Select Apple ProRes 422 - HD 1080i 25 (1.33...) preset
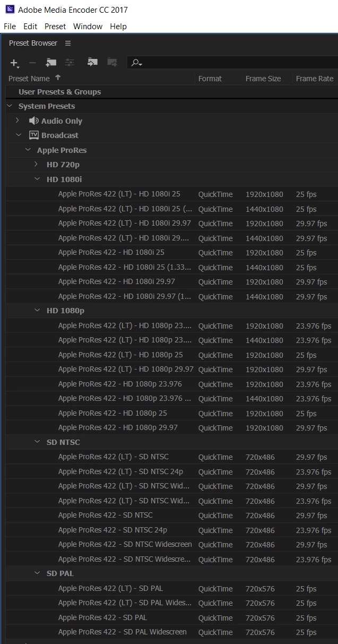 coord(171,268)
